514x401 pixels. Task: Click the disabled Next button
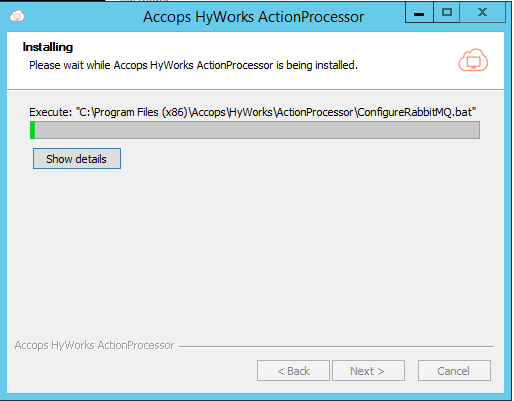pos(368,370)
